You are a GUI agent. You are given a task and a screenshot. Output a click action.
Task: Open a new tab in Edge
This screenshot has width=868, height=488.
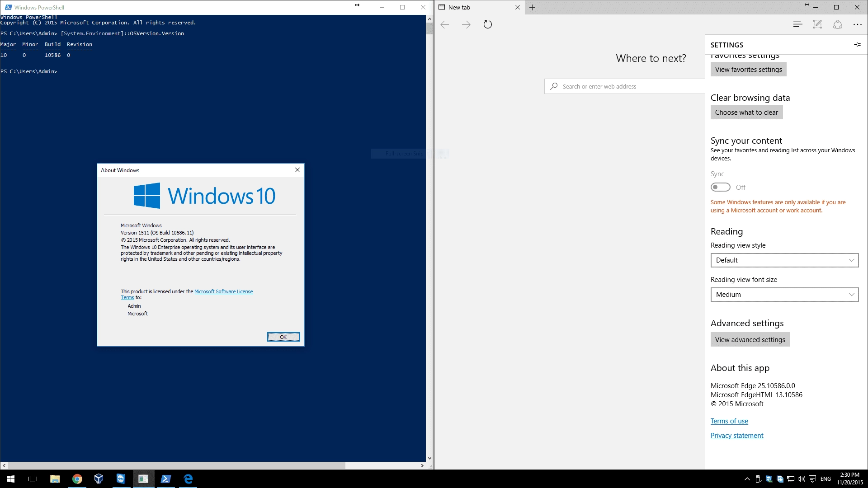[x=533, y=7]
